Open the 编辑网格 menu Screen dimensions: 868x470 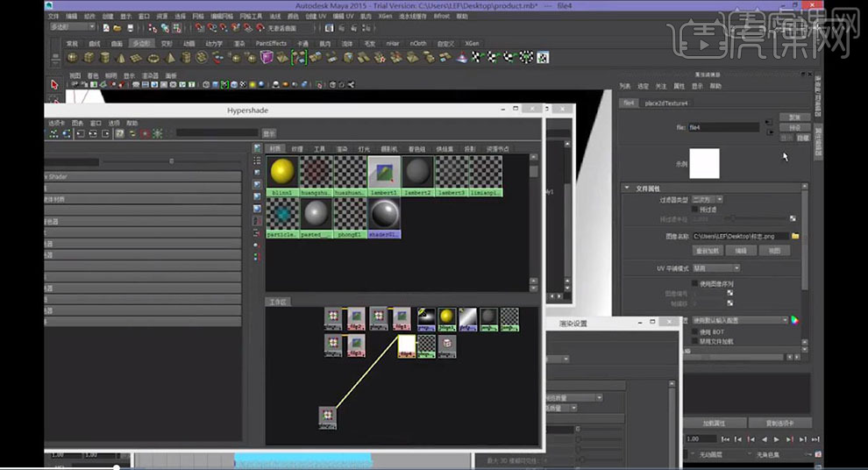222,16
